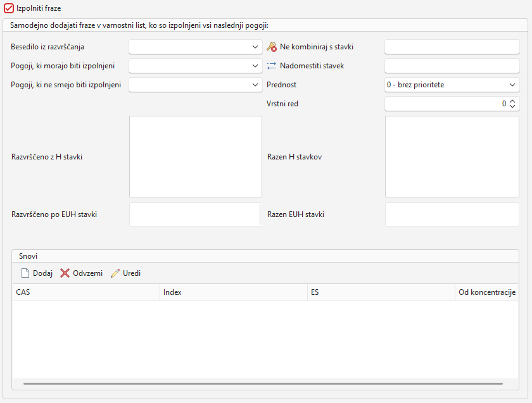Click the Ne kombiniraj s stavki icon
The image size is (532, 403).
coord(272,47)
